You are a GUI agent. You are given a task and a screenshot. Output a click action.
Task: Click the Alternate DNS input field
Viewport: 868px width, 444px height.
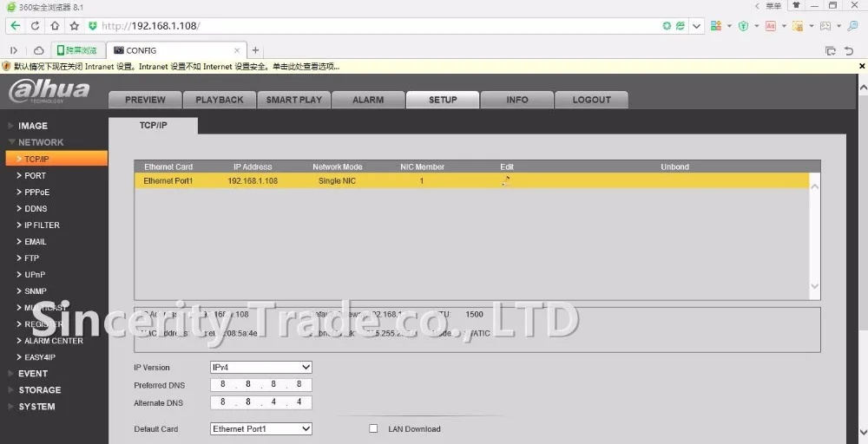(x=260, y=402)
